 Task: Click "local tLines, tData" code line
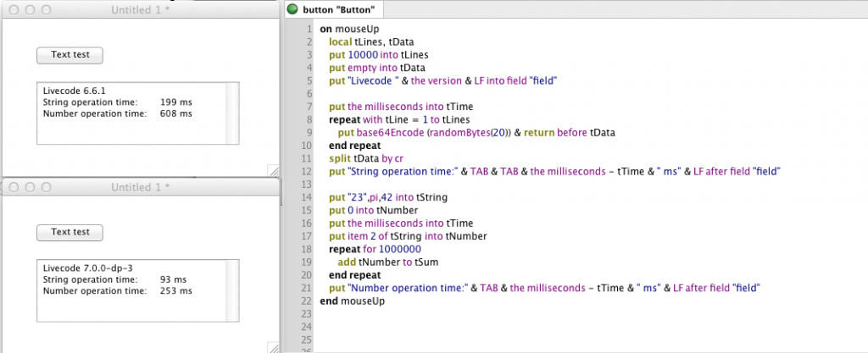371,42
